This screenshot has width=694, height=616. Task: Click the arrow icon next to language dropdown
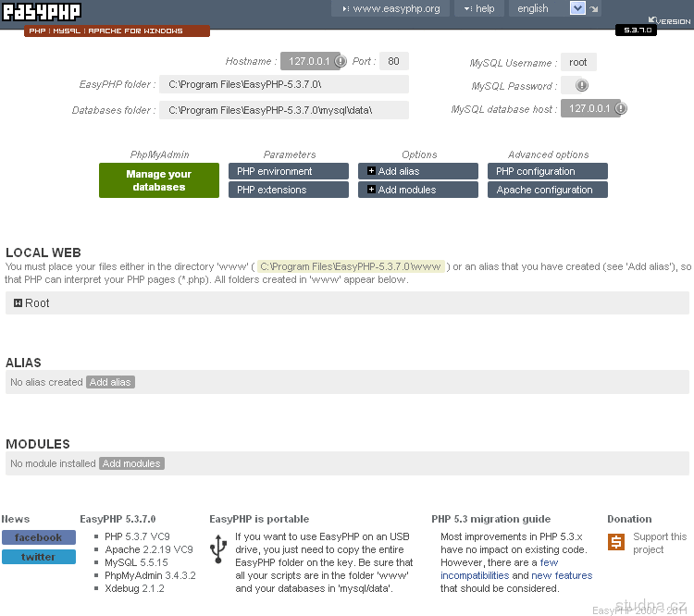click(x=593, y=9)
